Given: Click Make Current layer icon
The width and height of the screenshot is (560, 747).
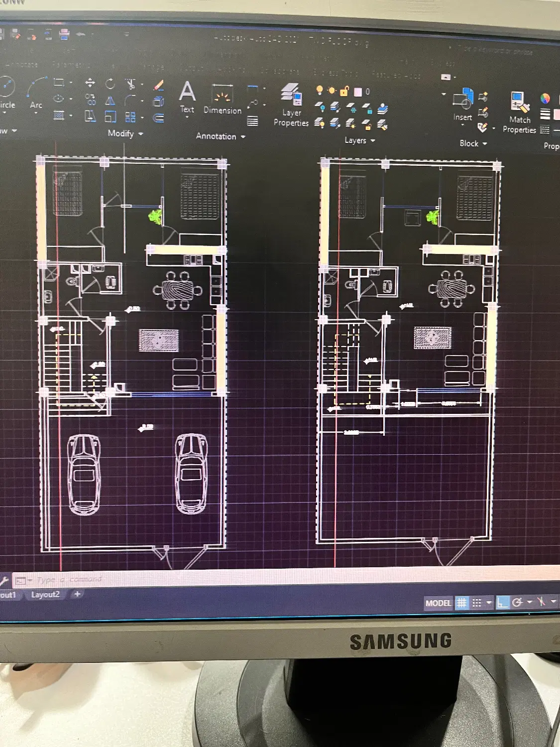Looking at the screenshot, I should click(x=382, y=109).
